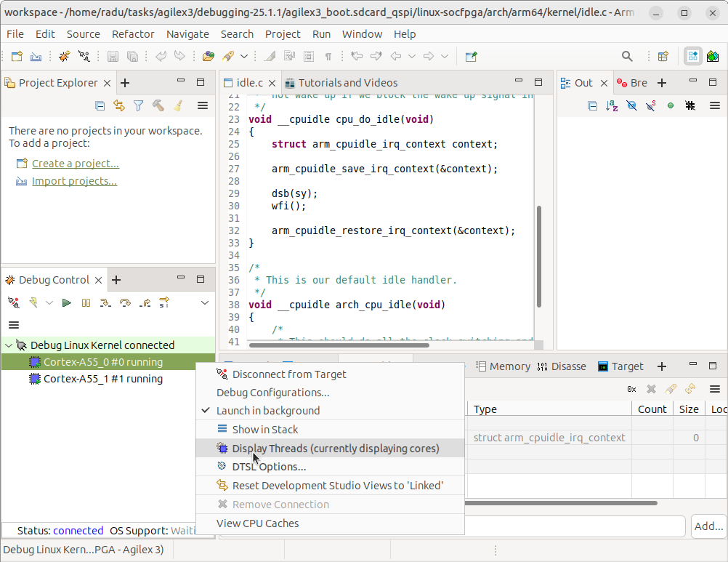Click Collapse All icon in Project Explorer
Viewport: 728px width, 562px height.
pos(100,106)
